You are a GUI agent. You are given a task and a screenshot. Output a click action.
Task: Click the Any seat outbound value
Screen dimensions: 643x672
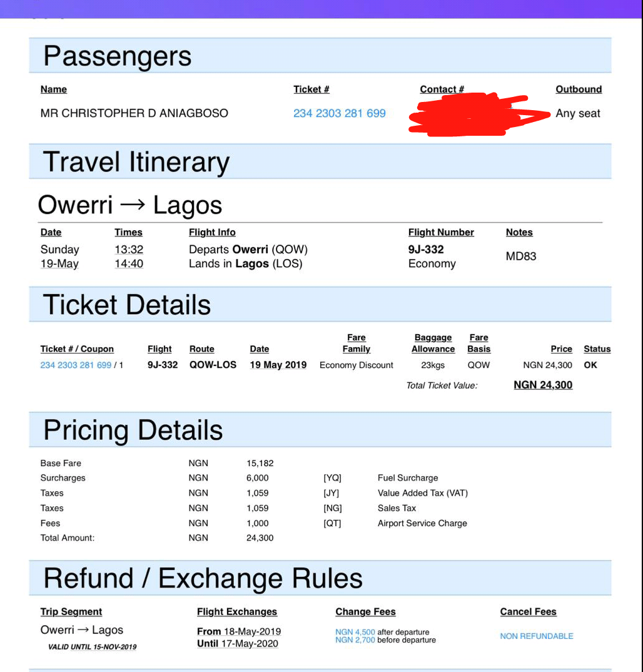pyautogui.click(x=578, y=113)
